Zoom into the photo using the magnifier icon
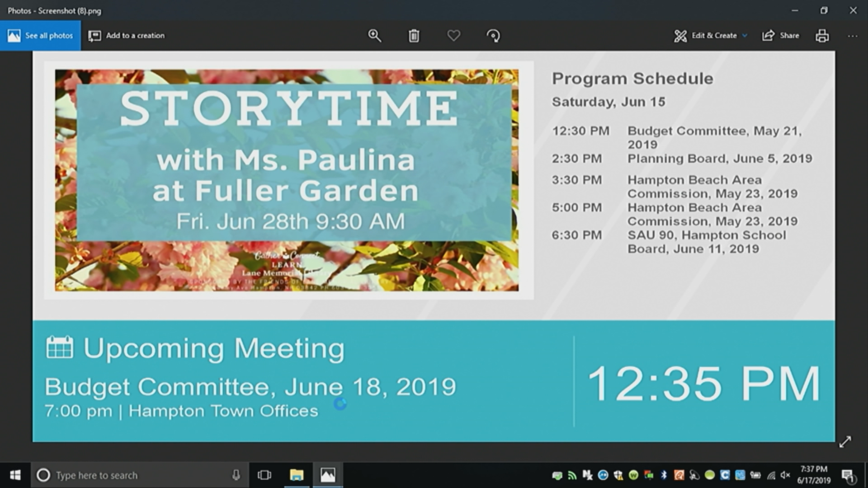This screenshot has width=868, height=488. 375,36
